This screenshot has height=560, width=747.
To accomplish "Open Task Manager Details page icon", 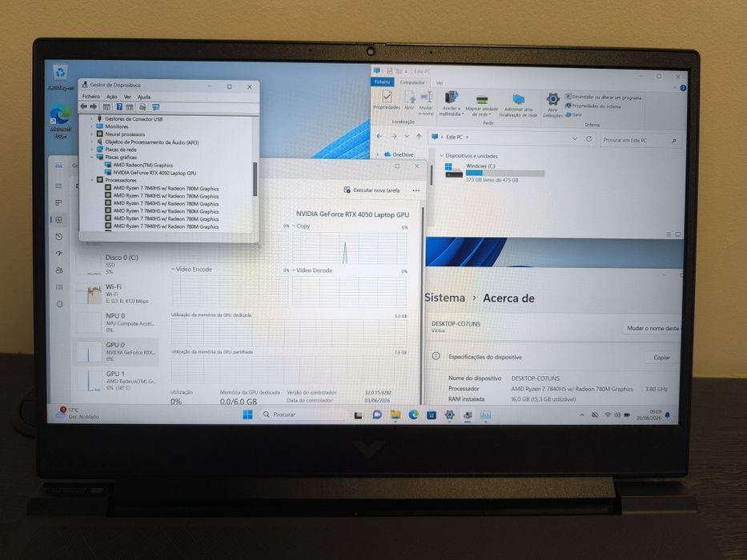I will pyautogui.click(x=58, y=287).
